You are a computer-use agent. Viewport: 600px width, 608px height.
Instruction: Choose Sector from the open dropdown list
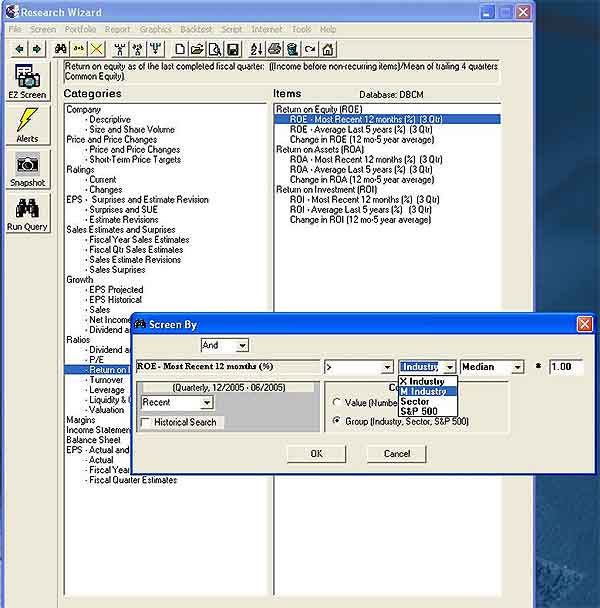tap(414, 401)
